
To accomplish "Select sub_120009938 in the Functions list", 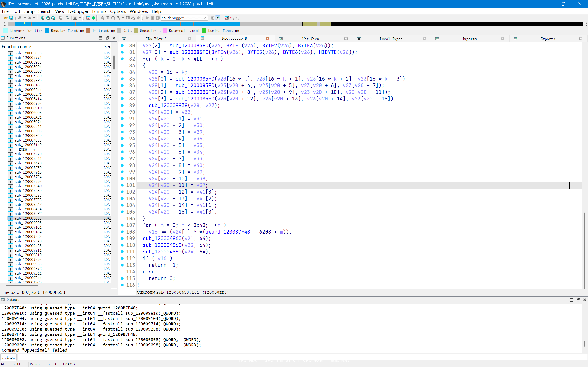I will [x=28, y=264].
